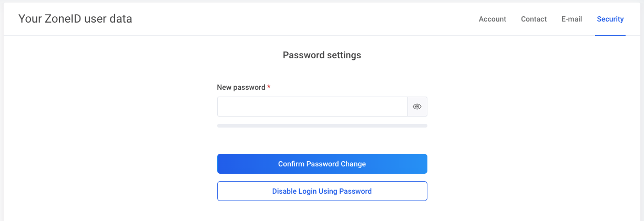Submit the new password with the blue button
This screenshot has width=644, height=221.
pyautogui.click(x=322, y=164)
